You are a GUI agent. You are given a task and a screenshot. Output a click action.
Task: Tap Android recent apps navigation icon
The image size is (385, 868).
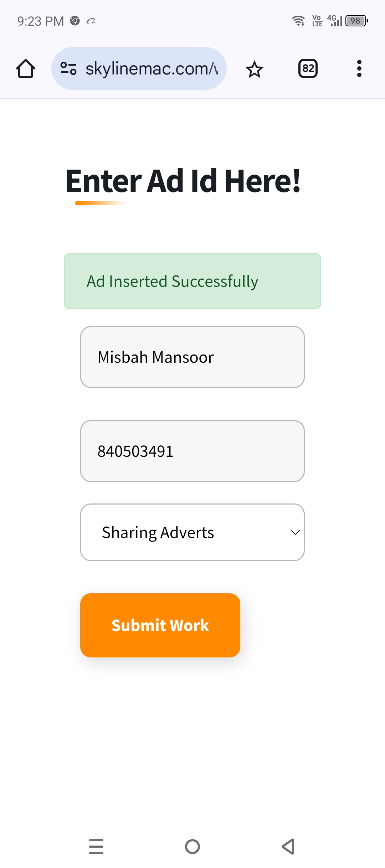point(96,847)
